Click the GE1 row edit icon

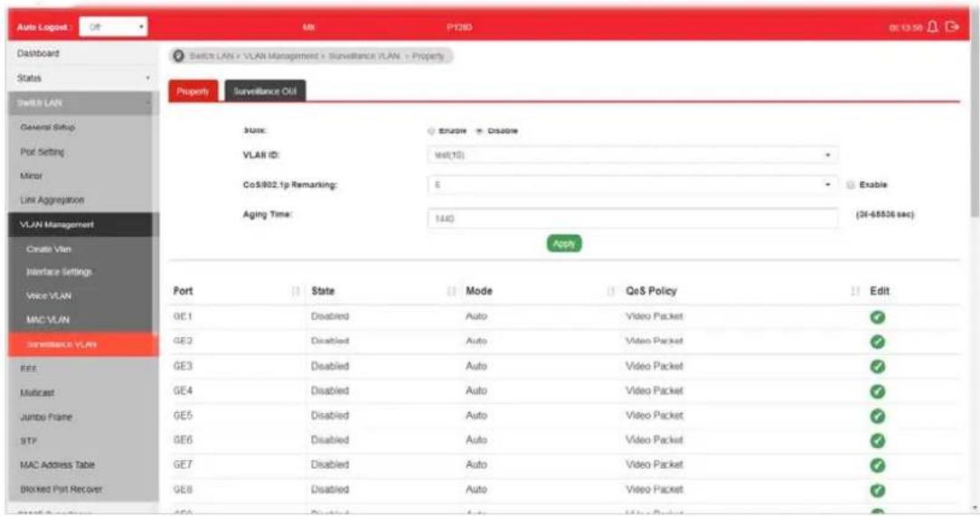(x=878, y=317)
